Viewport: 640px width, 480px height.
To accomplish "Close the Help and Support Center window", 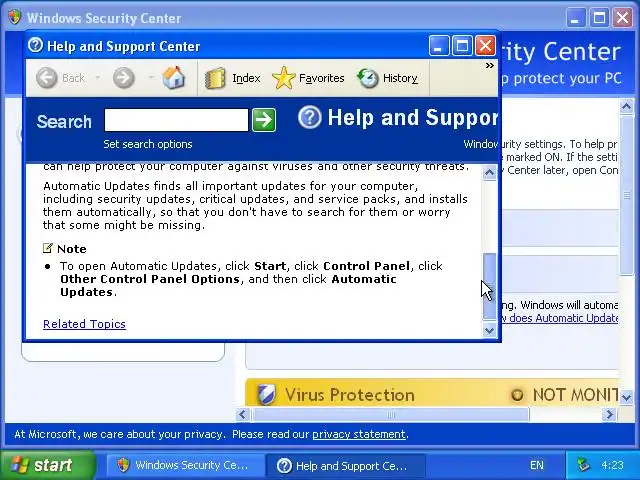I will [x=485, y=45].
